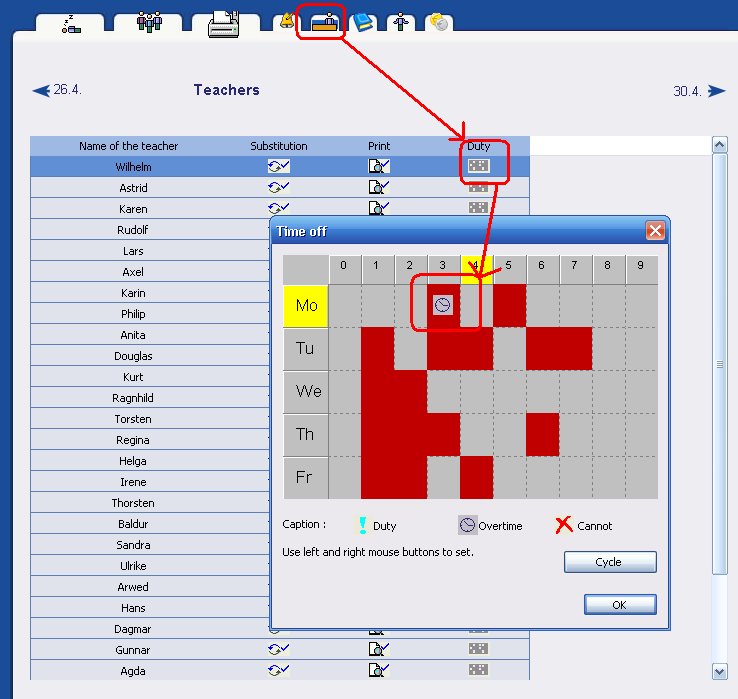Viewport: 738px width, 699px height.
Task: Click Agda's print preview icon
Action: click(x=378, y=670)
